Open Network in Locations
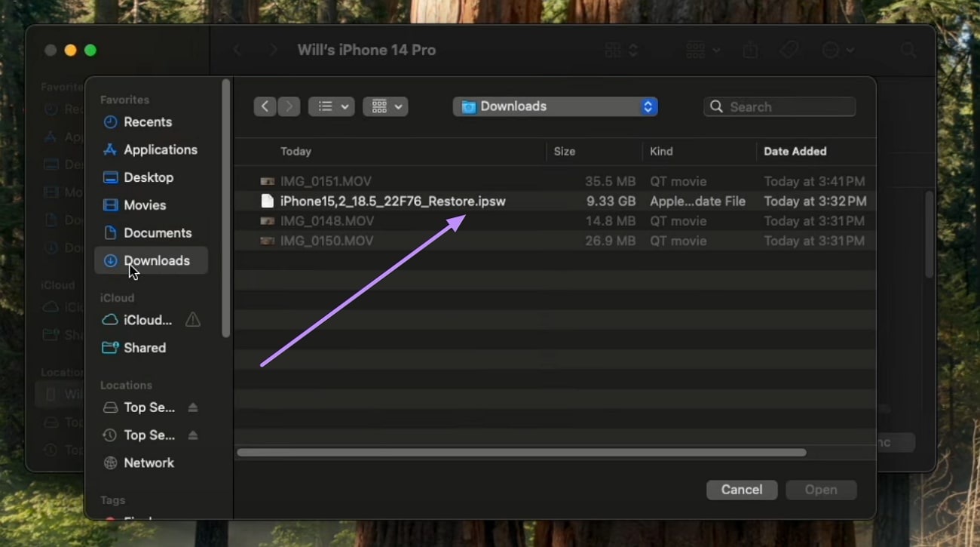This screenshot has width=980, height=547. coord(151,463)
